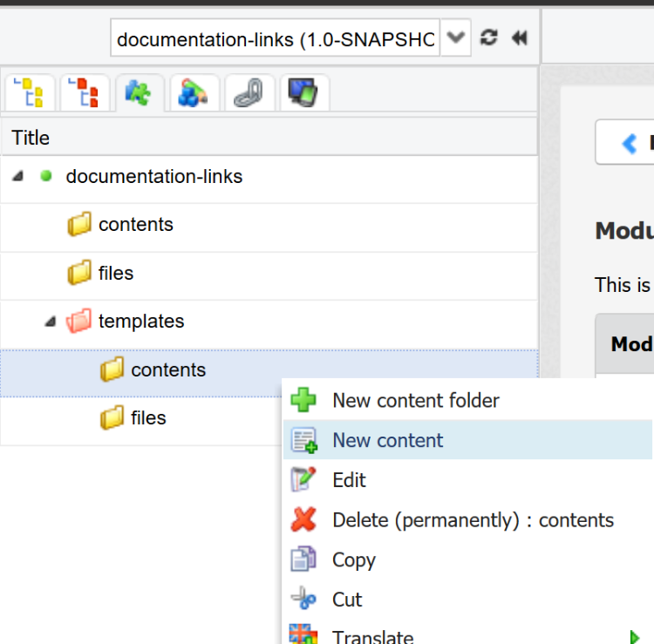This screenshot has width=654, height=644.
Task: Collapse the documentation-links root node
Action: tap(17, 176)
